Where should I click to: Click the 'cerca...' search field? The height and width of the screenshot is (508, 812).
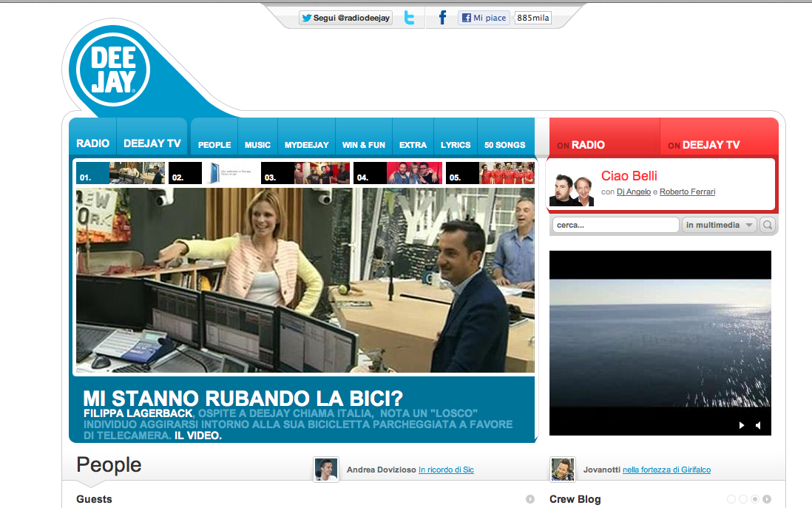click(x=615, y=226)
